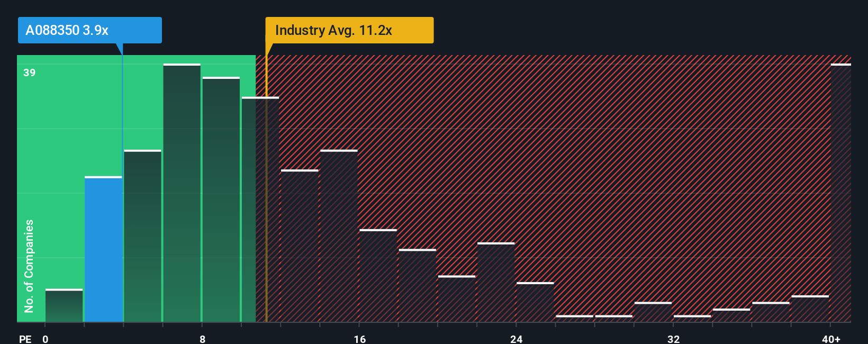Select the highlighted blue histogram bar
The image size is (868, 344).
103,249
